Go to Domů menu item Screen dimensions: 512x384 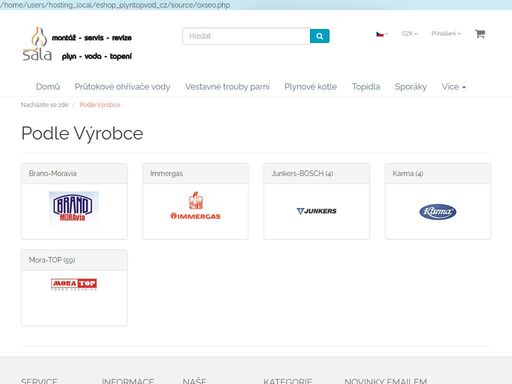pyautogui.click(x=48, y=87)
